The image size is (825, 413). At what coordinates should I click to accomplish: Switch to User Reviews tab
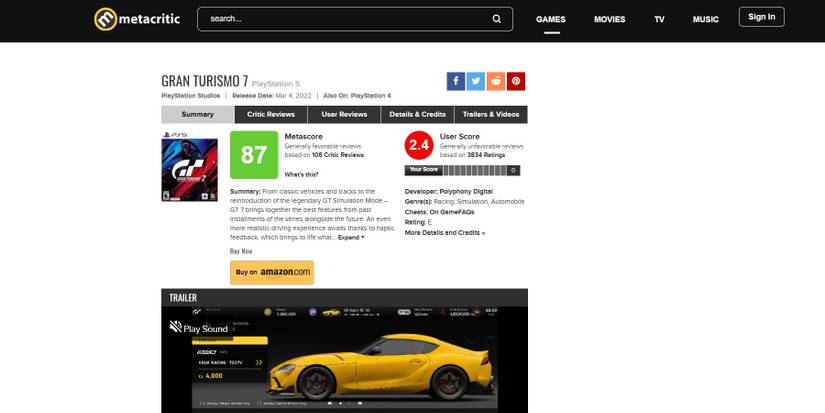click(x=344, y=114)
